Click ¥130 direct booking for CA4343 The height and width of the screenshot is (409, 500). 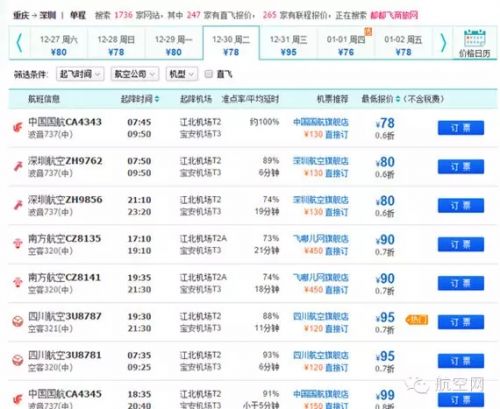point(326,134)
